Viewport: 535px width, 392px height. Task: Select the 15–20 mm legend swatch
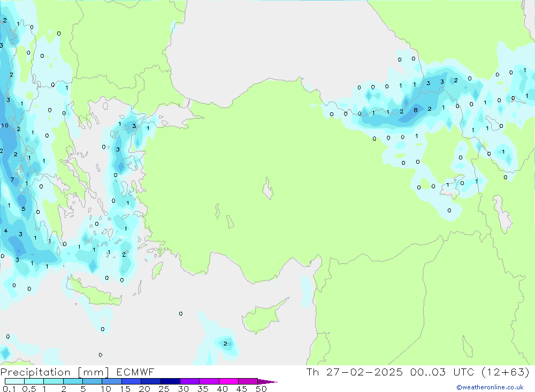click(x=131, y=381)
